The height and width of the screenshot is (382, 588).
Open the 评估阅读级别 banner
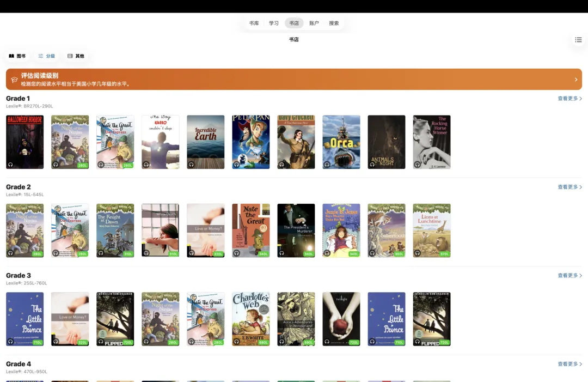coord(294,79)
